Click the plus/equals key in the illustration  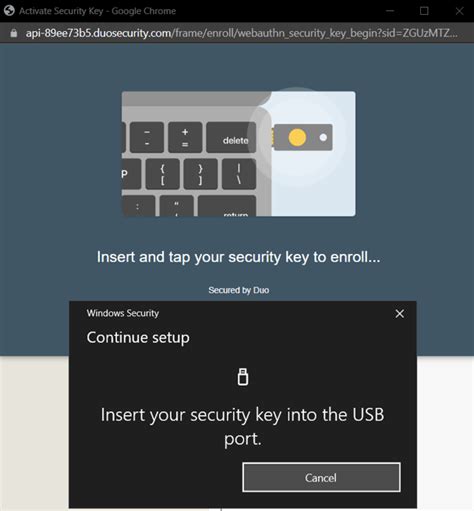[x=185, y=137]
